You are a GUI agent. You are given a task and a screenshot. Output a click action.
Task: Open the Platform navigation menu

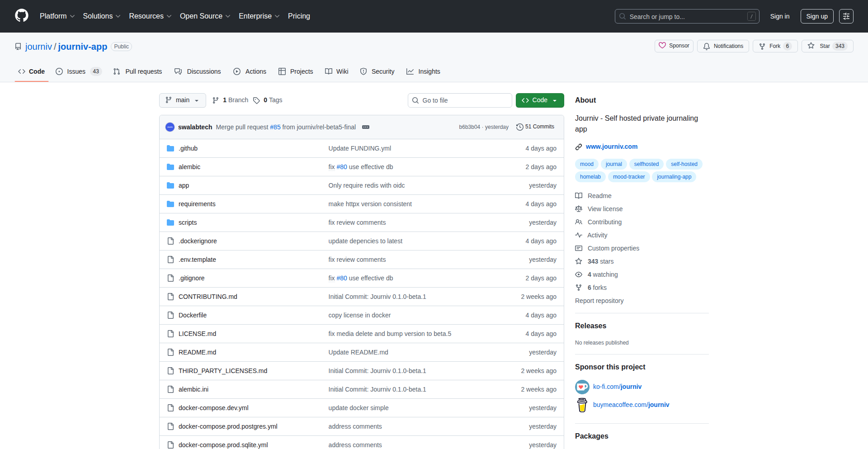tap(57, 16)
